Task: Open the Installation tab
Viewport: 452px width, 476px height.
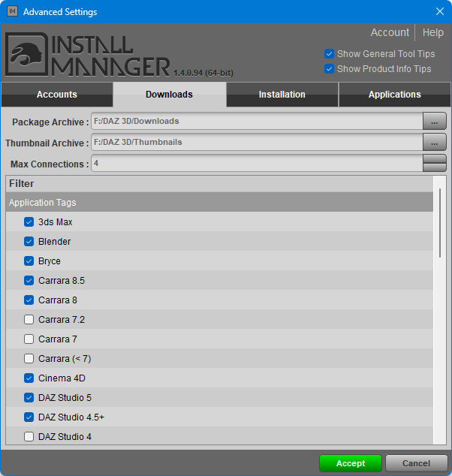Action: (282, 95)
